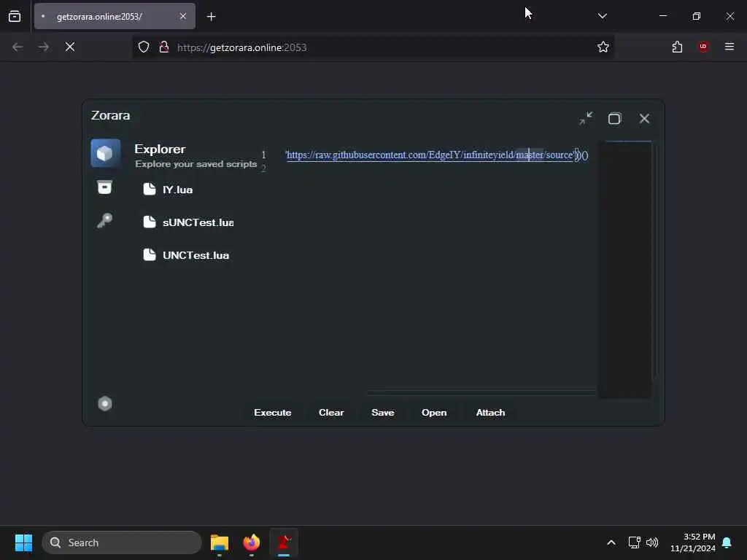Click line number 1 in the editor
This screenshot has width=747, height=560.
tap(263, 155)
